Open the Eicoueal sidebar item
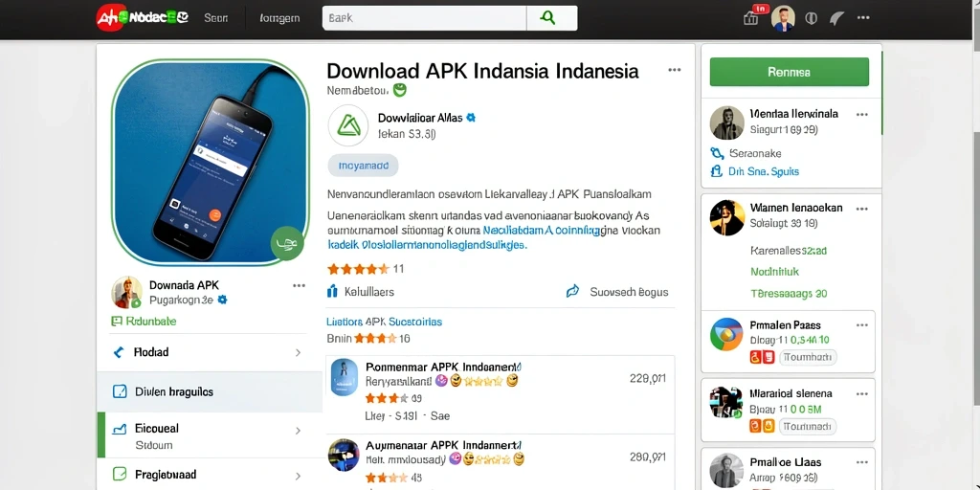Image resolution: width=980 pixels, height=490 pixels. coord(210,435)
